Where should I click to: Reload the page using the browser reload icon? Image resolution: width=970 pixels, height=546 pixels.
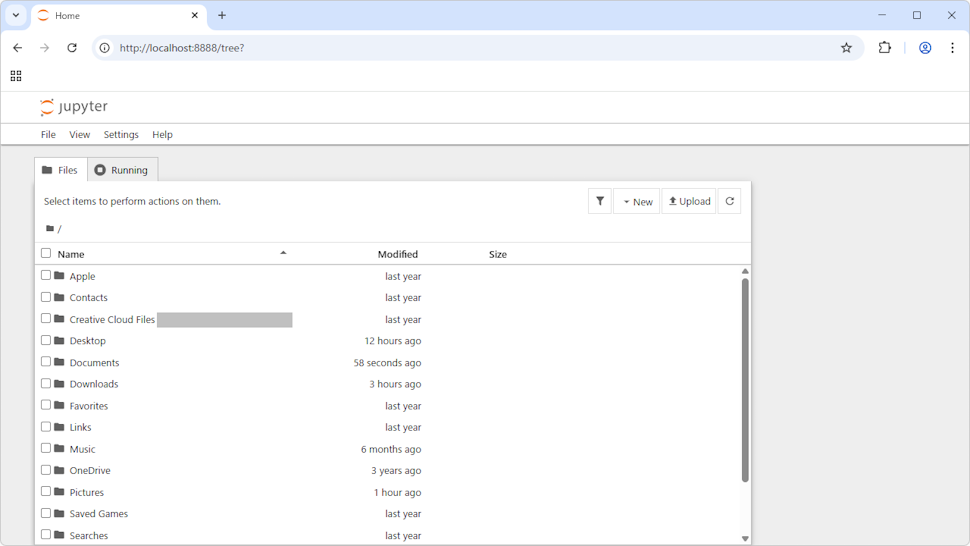coord(72,48)
